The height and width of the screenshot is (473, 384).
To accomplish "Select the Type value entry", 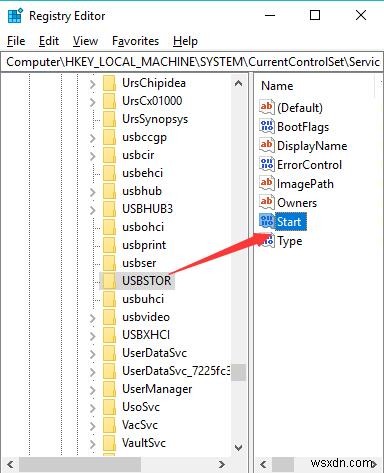I will [290, 241].
